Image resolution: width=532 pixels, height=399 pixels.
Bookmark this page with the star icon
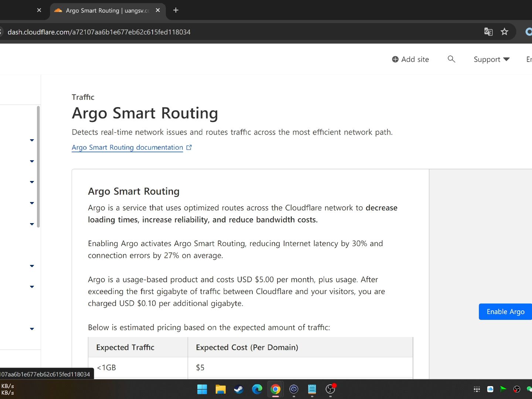click(x=504, y=32)
